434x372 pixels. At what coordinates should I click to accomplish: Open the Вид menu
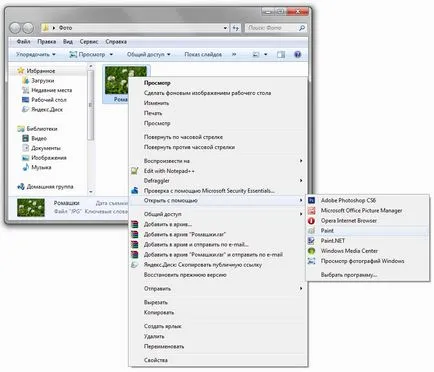pyautogui.click(x=68, y=42)
